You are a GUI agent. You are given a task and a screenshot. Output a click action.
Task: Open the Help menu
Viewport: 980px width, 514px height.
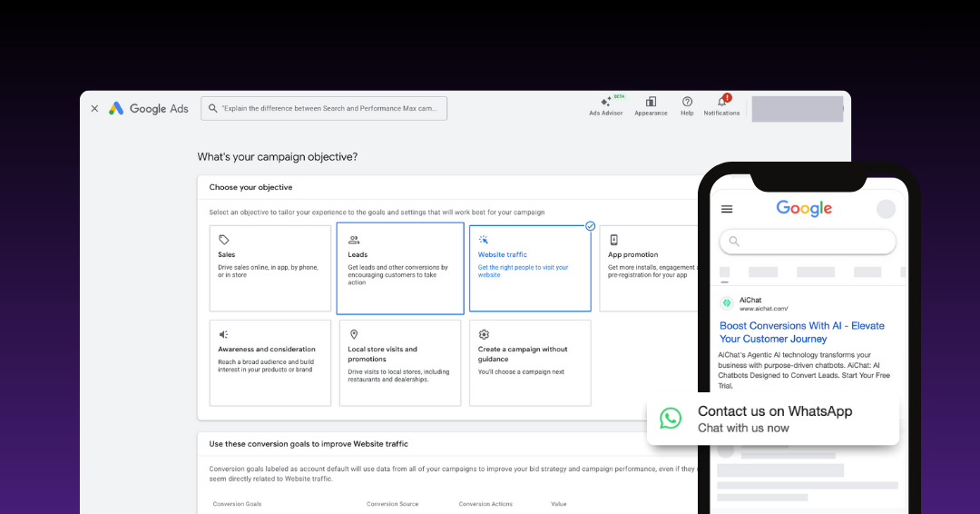coord(687,105)
